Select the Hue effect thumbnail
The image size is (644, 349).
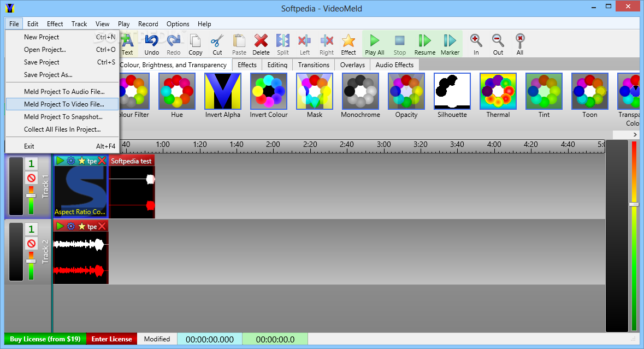pos(176,91)
